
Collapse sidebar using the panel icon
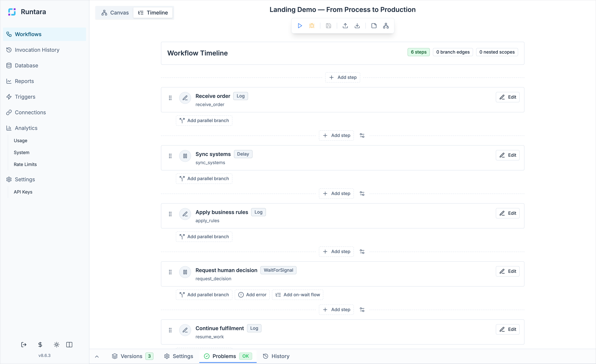[69, 345]
